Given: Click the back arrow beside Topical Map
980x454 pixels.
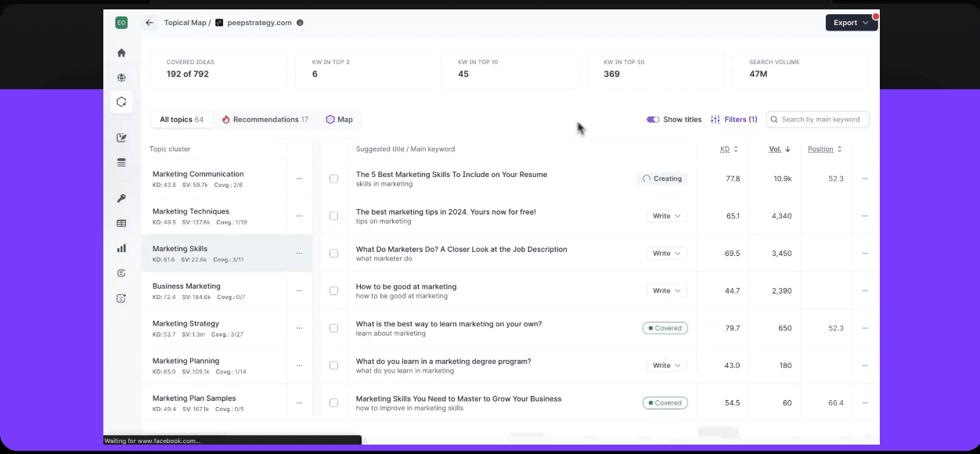Looking at the screenshot, I should [150, 23].
